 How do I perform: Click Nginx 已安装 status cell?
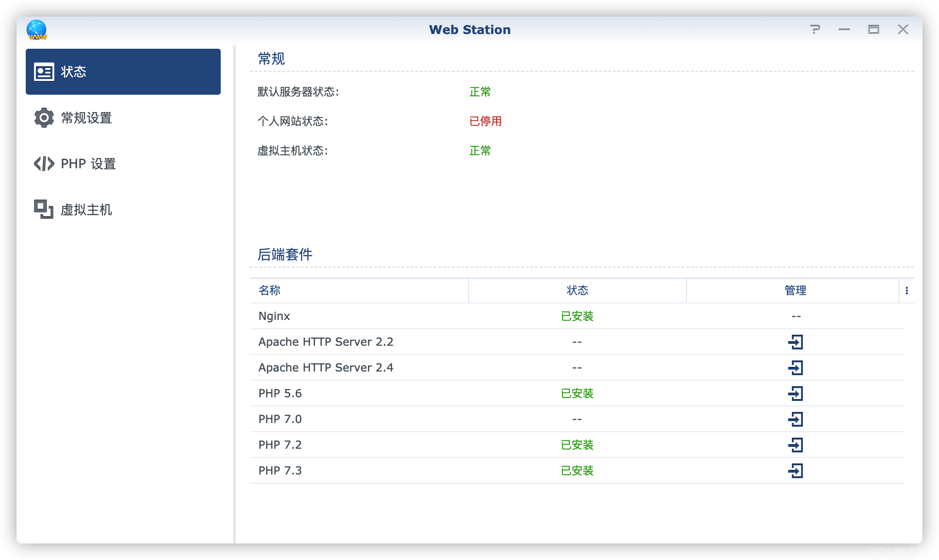pyautogui.click(x=577, y=316)
